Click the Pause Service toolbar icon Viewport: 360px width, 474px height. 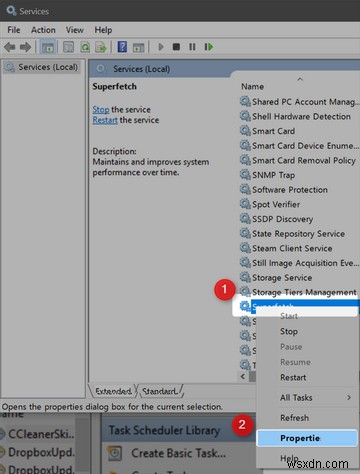(192, 47)
